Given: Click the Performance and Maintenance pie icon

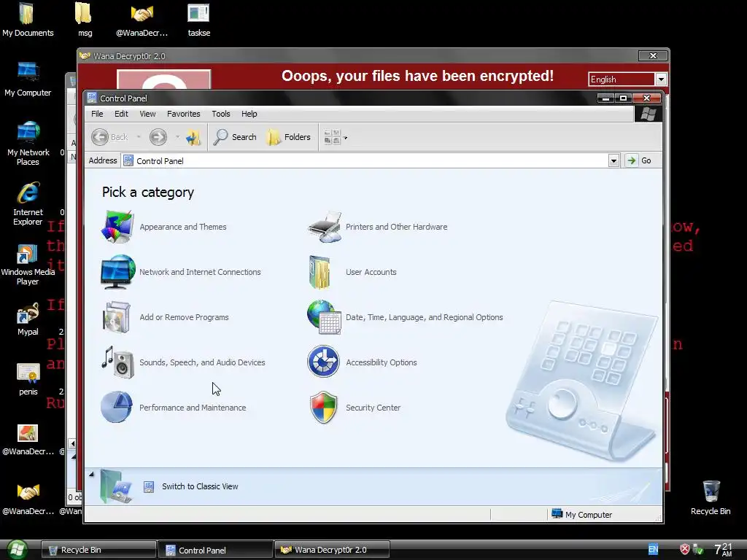Looking at the screenshot, I should coord(117,407).
